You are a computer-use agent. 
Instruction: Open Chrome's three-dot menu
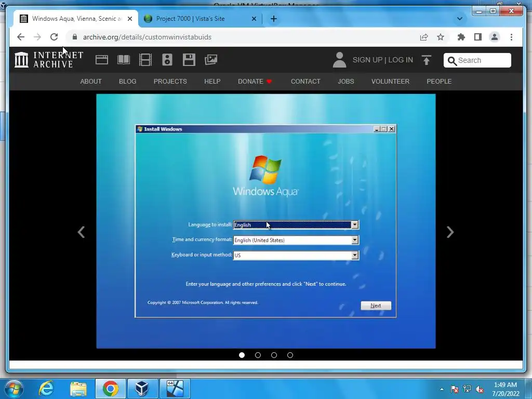(x=511, y=37)
